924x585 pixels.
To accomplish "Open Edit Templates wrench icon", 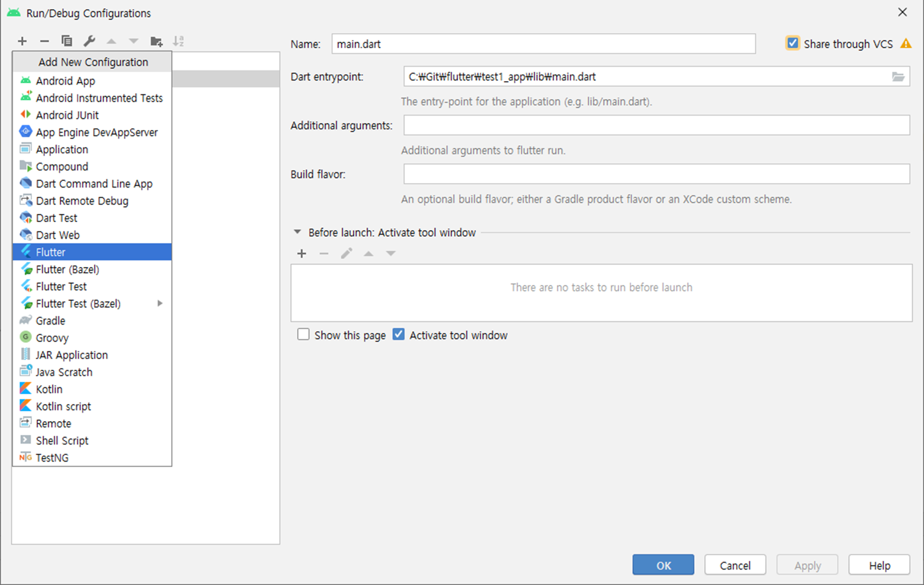I will coord(89,41).
